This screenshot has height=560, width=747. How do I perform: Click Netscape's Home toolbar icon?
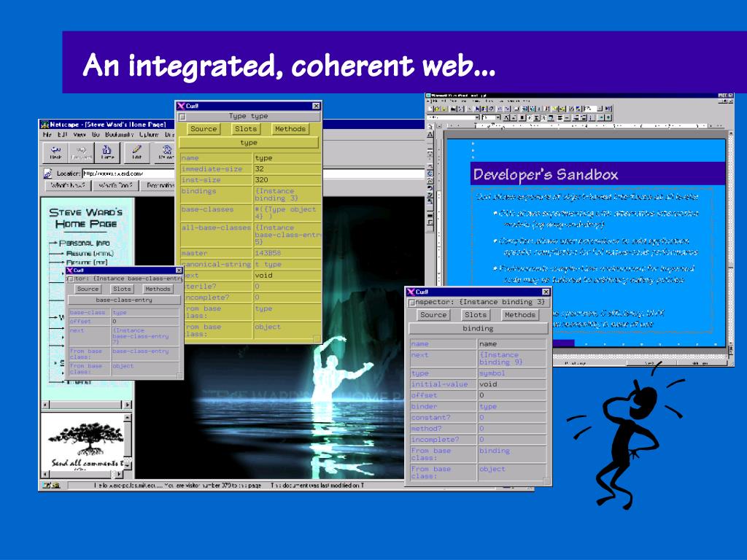107,152
